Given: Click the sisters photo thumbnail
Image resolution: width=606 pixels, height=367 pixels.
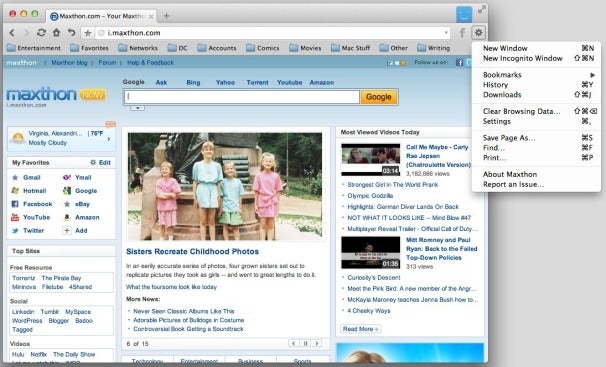Looking at the screenshot, I should (225, 187).
